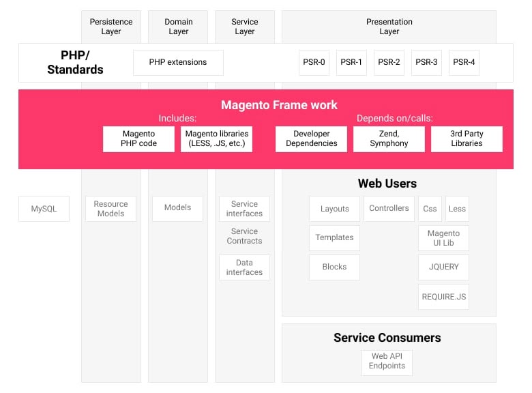The image size is (532, 393).
Task: Select the Resource Models box
Action: [x=110, y=209]
